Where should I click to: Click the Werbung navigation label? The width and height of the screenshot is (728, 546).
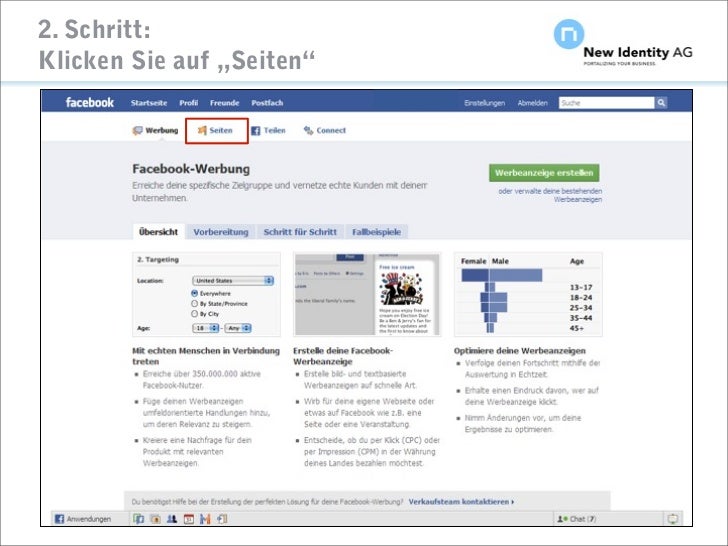point(162,130)
